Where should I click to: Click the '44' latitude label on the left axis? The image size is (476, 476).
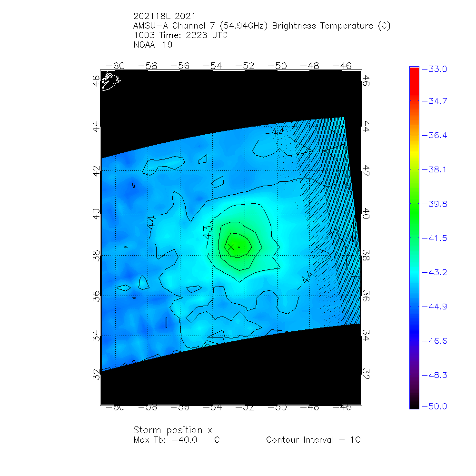tap(96, 127)
